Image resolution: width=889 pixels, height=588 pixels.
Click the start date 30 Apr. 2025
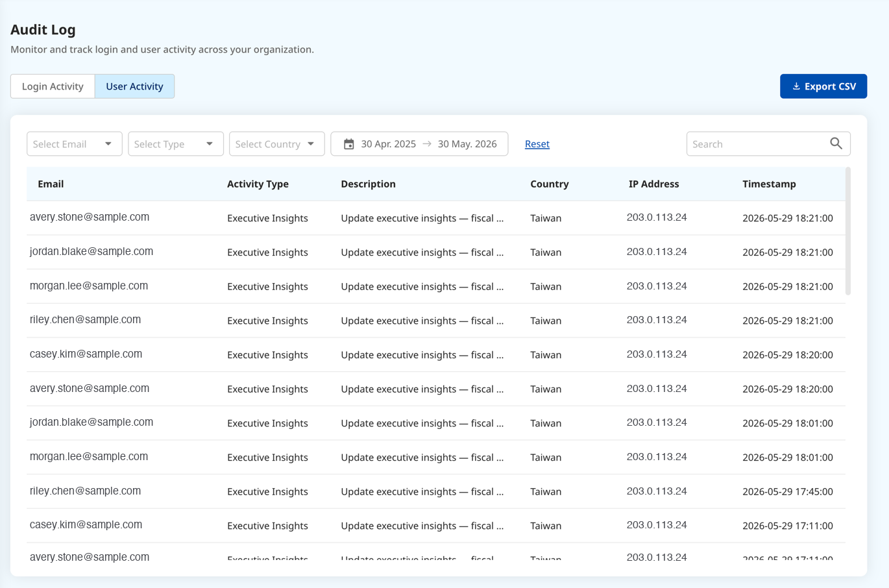[389, 144]
